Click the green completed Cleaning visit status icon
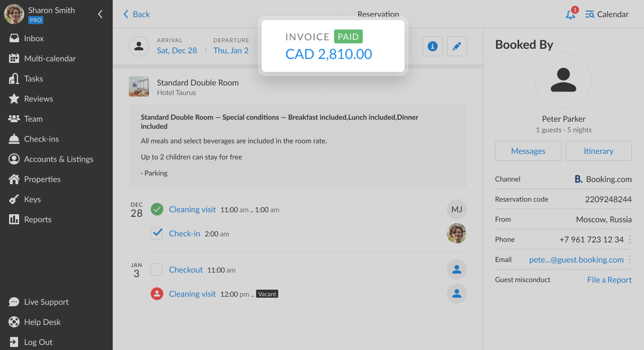 click(157, 209)
